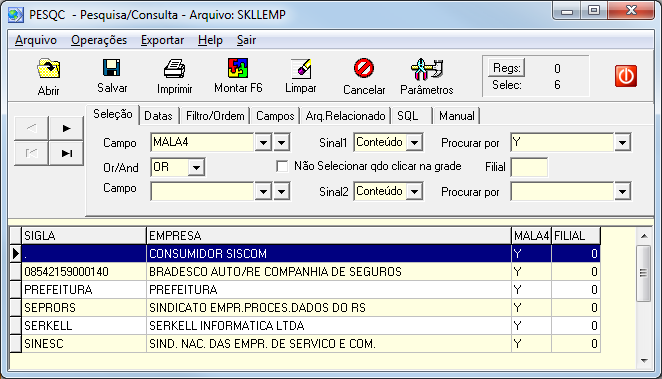662x379 pixels.
Task: Click the Montar F6 puzzle icon
Action: click(x=238, y=68)
